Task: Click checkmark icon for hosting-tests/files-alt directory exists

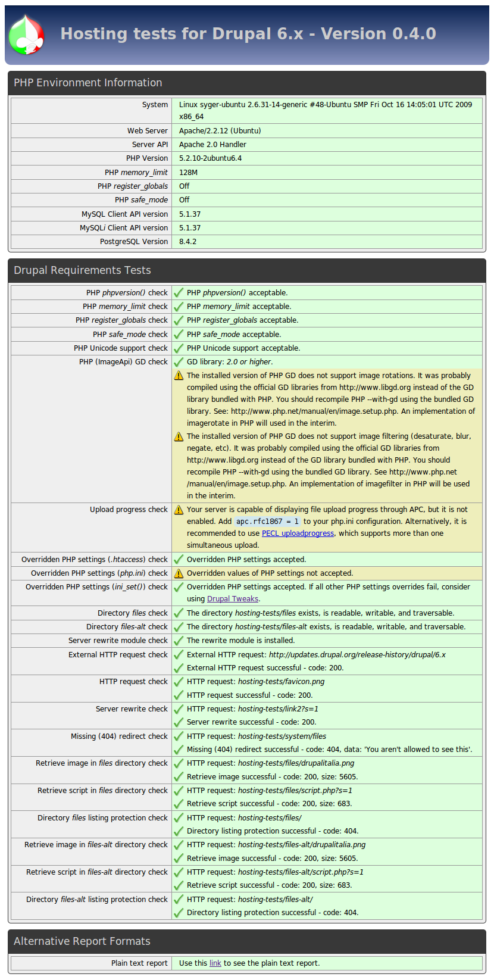Action: tap(179, 627)
